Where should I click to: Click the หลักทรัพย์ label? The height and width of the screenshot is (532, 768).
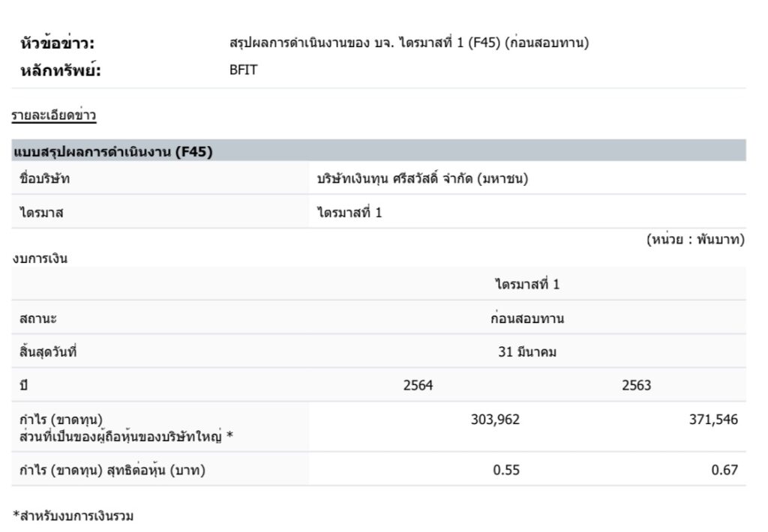coord(60,71)
